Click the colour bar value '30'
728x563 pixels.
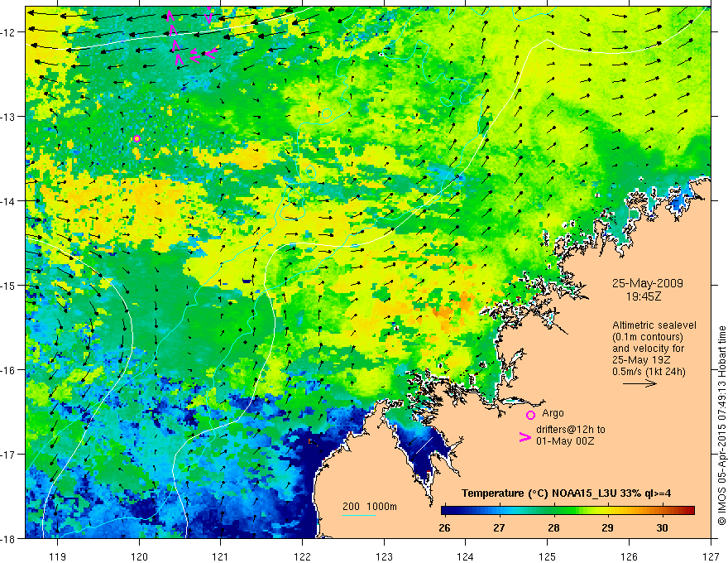point(662,527)
